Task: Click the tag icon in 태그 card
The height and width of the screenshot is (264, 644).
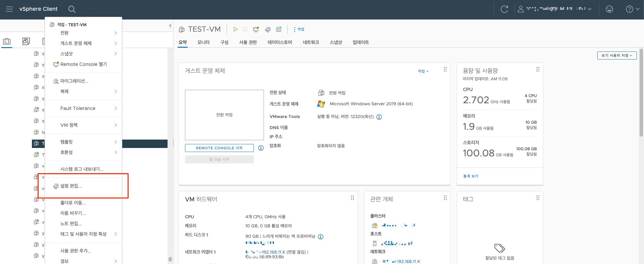Action: [x=500, y=248]
